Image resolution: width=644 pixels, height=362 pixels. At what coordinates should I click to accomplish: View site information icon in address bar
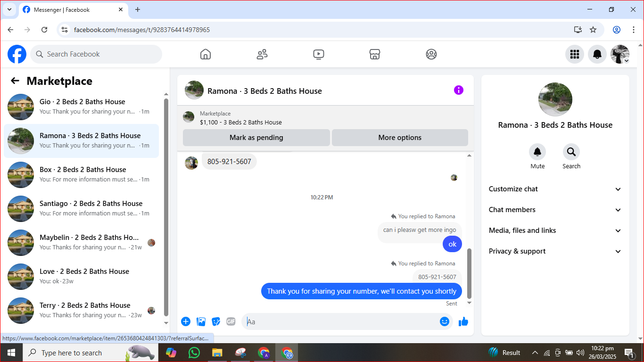[65, 30]
